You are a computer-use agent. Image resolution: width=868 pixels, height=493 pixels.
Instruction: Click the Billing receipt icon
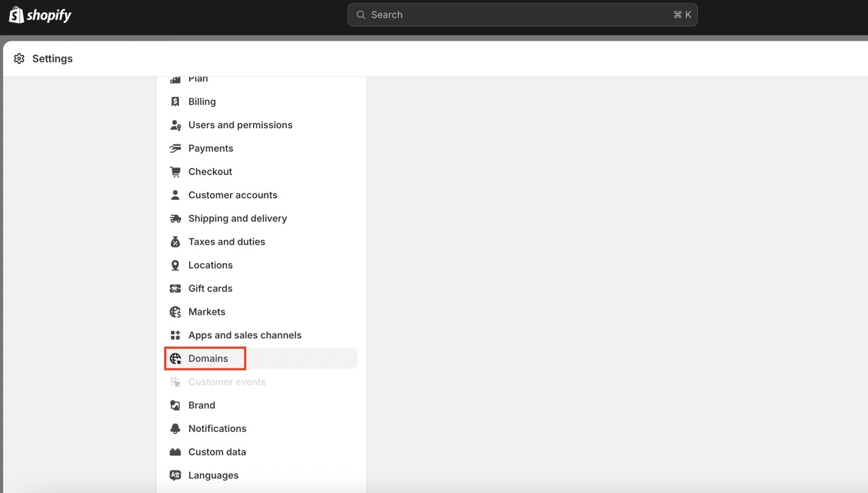[x=176, y=102]
